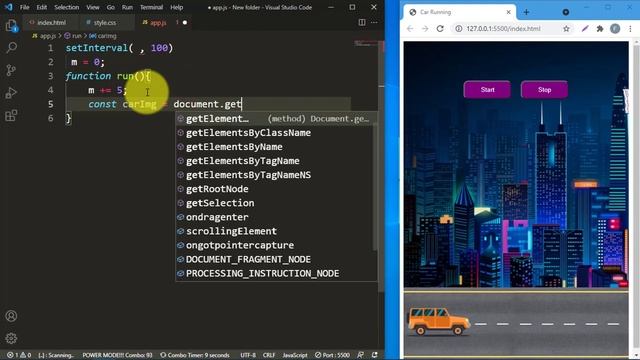640x360 pixels.
Task: Open the Search view in activity bar
Action: tap(11, 48)
